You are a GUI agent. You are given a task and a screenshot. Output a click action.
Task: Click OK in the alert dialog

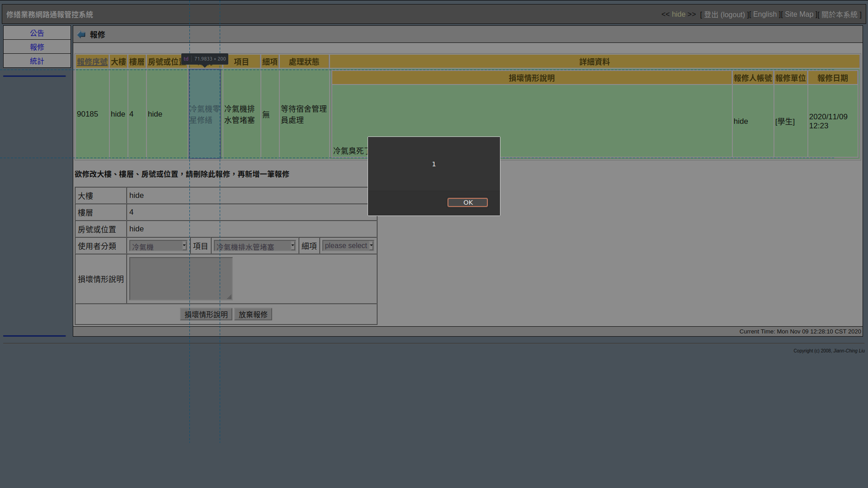pos(467,202)
